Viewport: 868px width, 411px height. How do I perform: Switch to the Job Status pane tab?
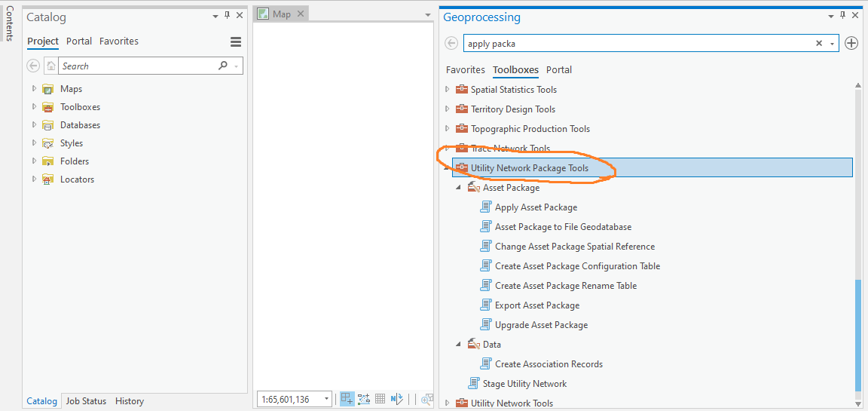[x=86, y=401]
